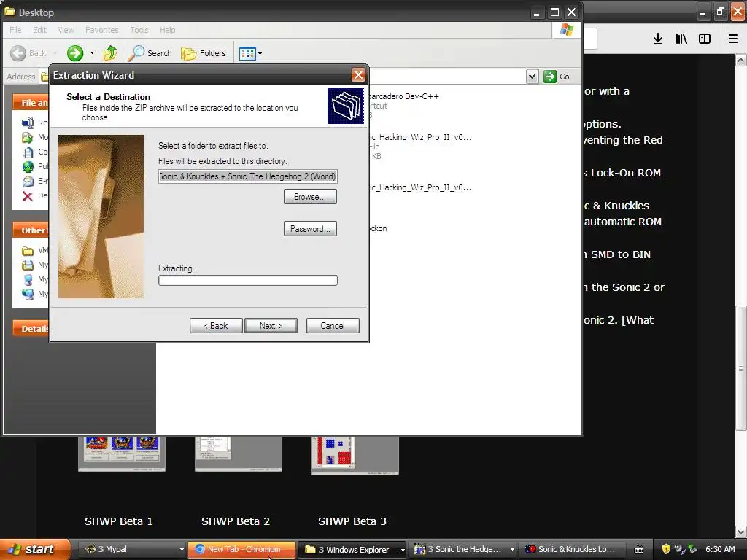Screen dimensions: 747x560
Task: Open the Forward history dropdown arrow
Action: click(92, 52)
